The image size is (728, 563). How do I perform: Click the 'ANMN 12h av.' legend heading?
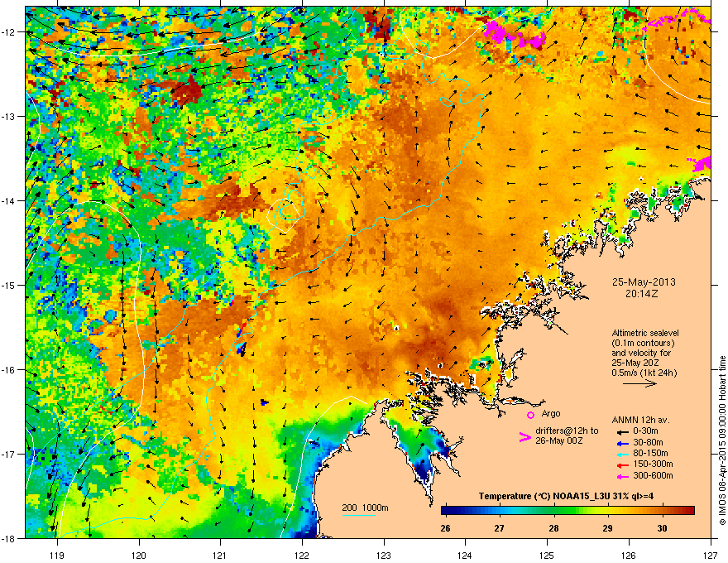pyautogui.click(x=640, y=420)
